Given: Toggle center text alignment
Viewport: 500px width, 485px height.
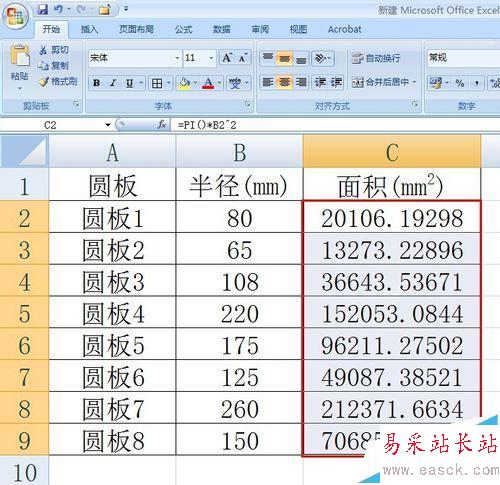Looking at the screenshot, I should pos(284,82).
